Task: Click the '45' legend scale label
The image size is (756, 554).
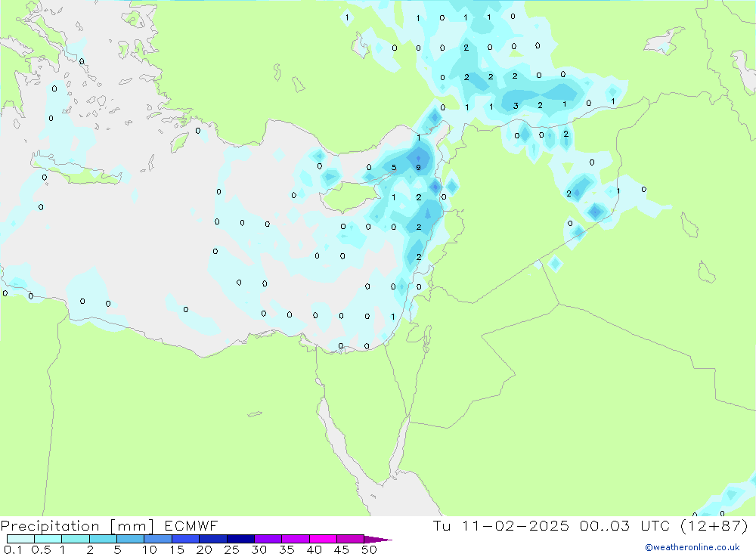Action: [x=342, y=549]
